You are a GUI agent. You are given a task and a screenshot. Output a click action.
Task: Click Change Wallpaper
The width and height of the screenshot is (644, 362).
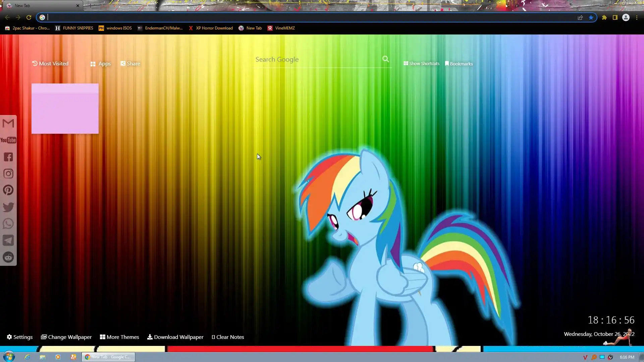66,337
